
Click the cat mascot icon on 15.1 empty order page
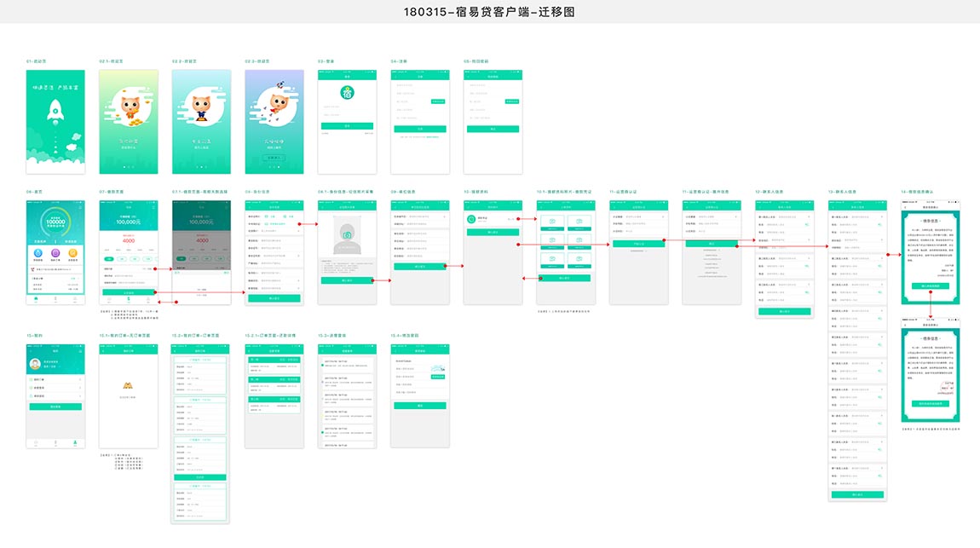tap(128, 384)
